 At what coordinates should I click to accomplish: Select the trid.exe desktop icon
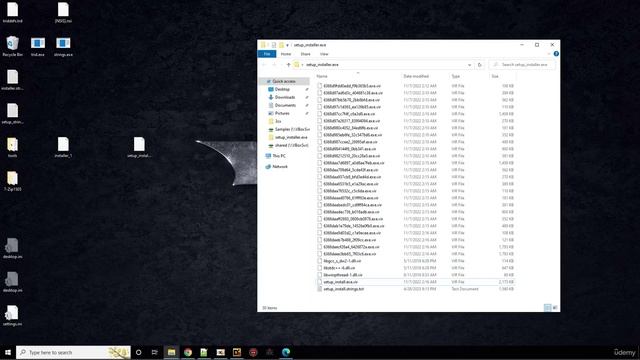coord(38,46)
